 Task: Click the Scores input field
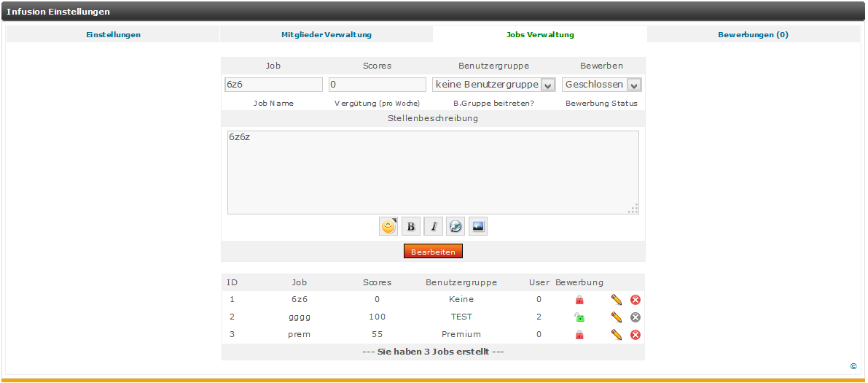pyautogui.click(x=378, y=84)
